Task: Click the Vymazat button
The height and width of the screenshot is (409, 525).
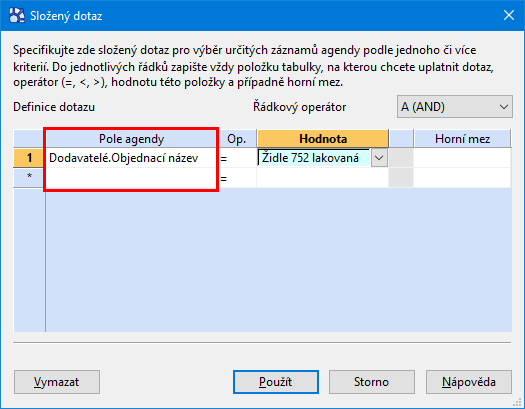Action: tap(57, 382)
